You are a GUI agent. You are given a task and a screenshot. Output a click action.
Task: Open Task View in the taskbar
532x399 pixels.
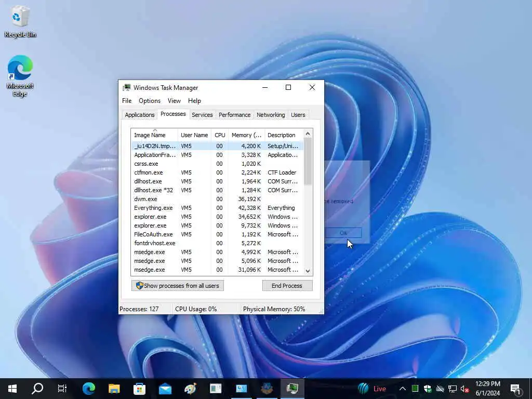(62, 389)
